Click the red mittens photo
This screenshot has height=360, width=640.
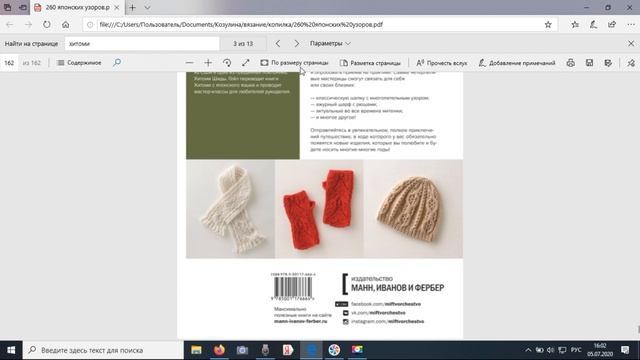[320, 209]
